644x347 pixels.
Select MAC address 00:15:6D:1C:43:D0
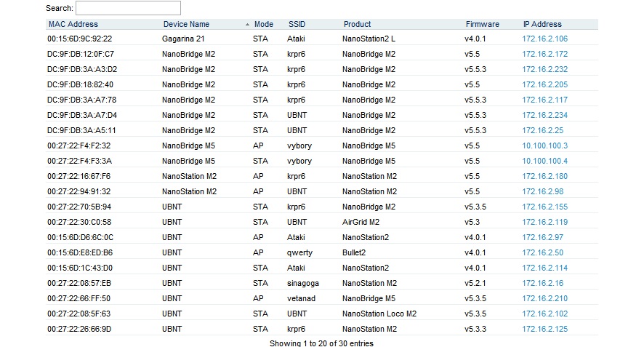click(x=80, y=268)
